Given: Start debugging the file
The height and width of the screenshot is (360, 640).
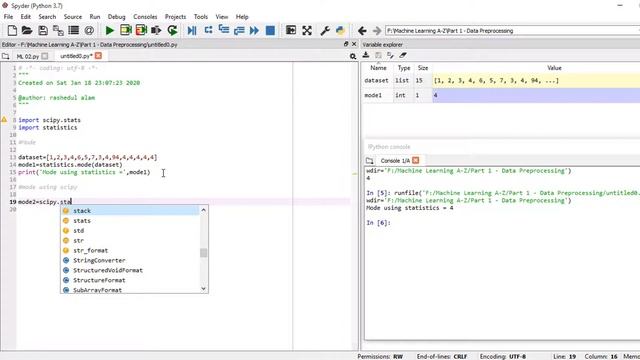Looking at the screenshot, I should coord(192,31).
